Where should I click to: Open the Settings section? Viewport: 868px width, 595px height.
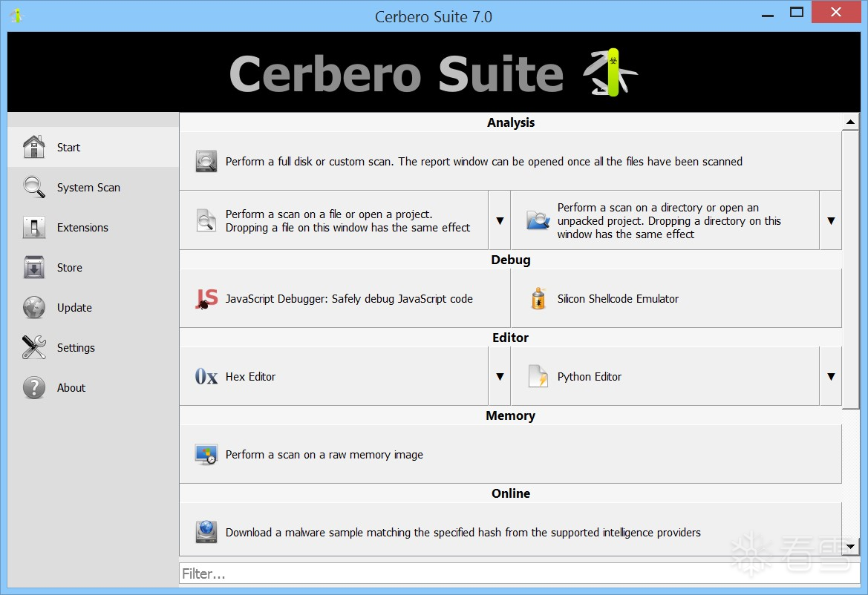coord(93,347)
